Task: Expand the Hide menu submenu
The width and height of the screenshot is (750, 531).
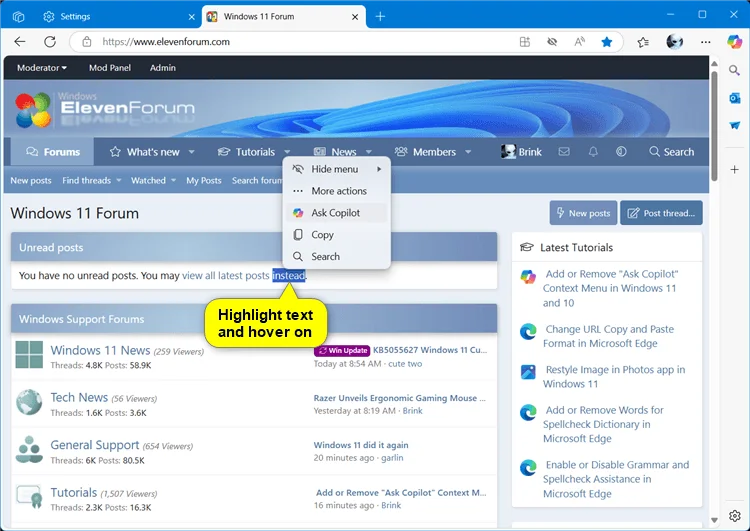Action: [337, 169]
